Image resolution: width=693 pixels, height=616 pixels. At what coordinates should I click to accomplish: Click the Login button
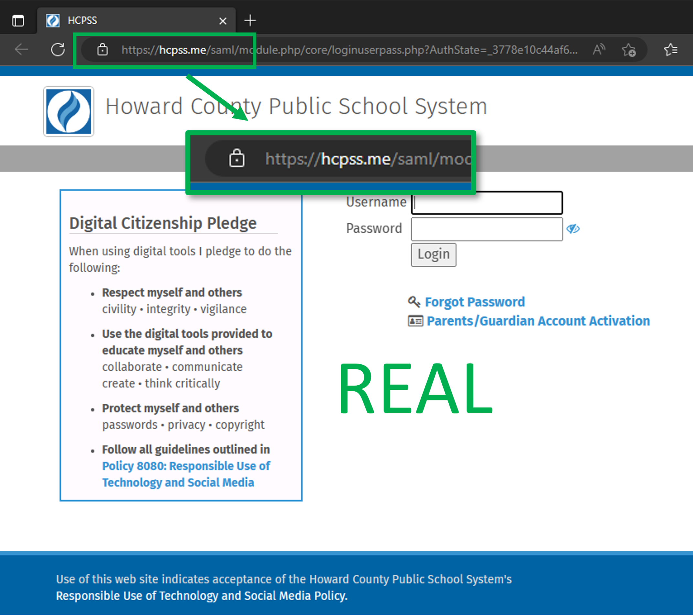coord(434,255)
